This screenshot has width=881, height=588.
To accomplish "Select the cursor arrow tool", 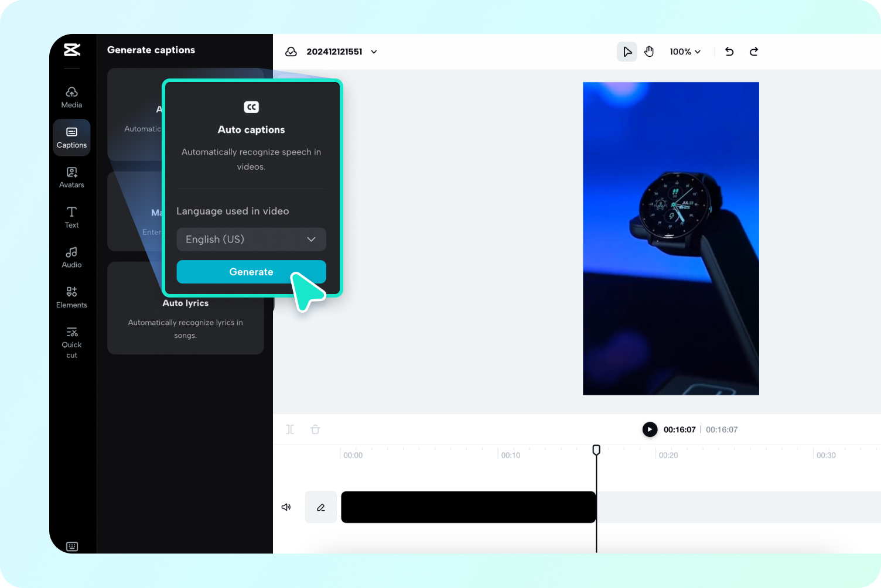I will (x=627, y=52).
